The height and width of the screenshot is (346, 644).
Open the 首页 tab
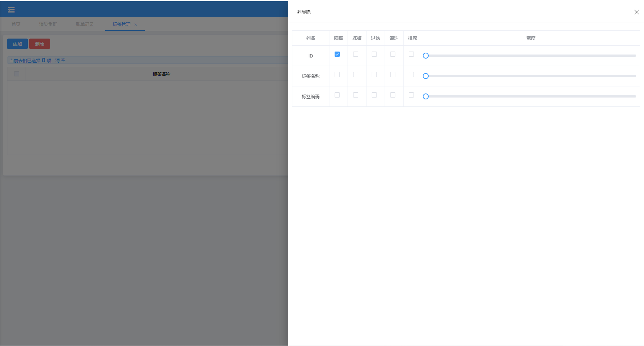pos(16,24)
